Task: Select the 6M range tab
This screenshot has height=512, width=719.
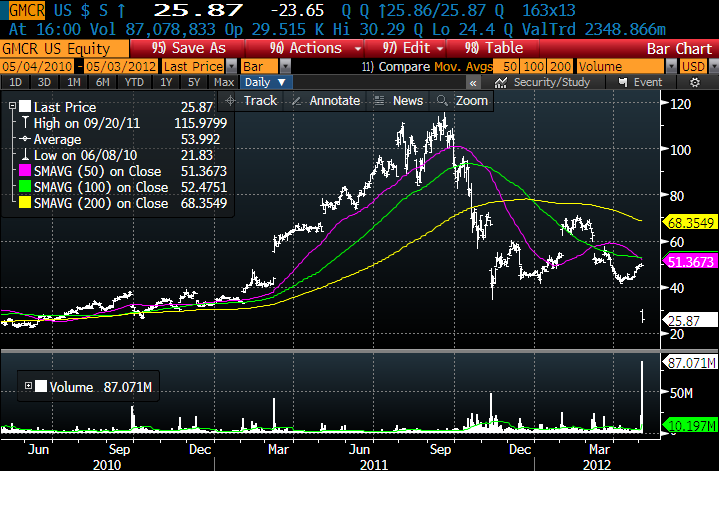Action: pyautogui.click(x=102, y=83)
